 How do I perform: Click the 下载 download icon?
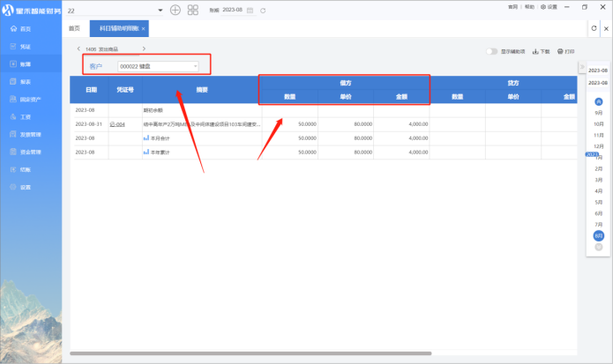coord(540,51)
